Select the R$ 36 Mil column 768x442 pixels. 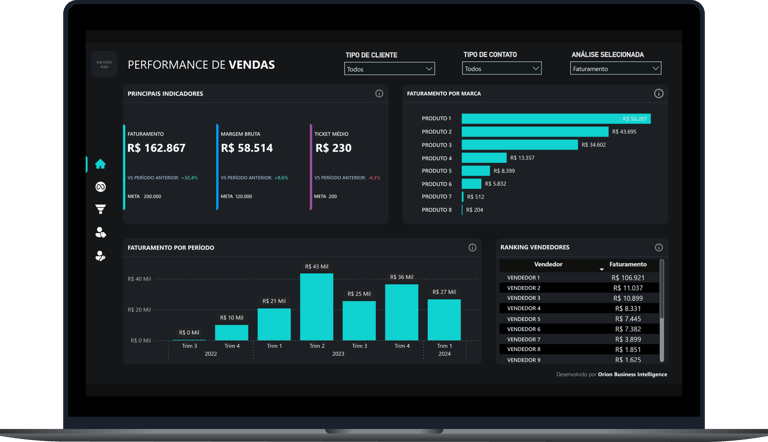(x=402, y=312)
